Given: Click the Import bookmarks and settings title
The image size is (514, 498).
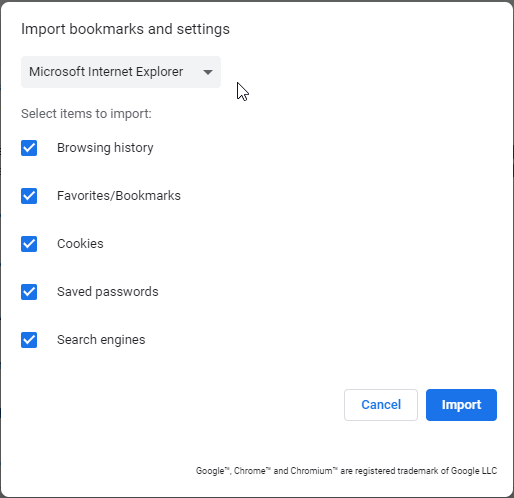Looking at the screenshot, I should pyautogui.click(x=125, y=29).
